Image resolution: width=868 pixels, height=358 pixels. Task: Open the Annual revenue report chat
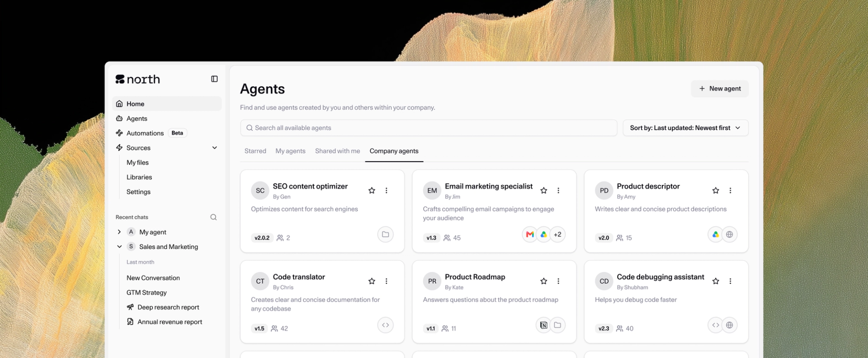tap(170, 322)
